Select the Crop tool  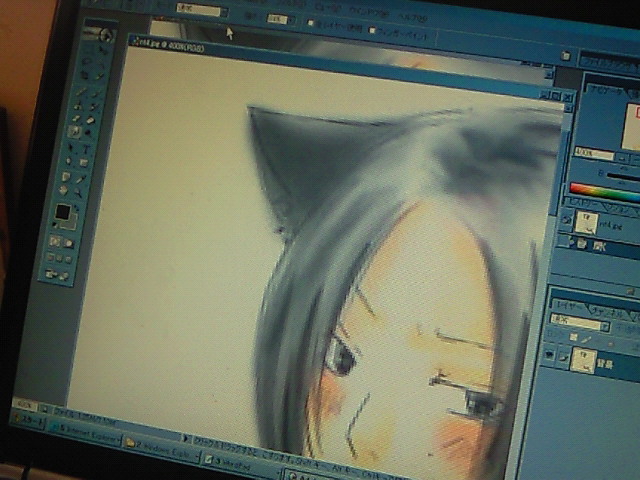coord(85,76)
